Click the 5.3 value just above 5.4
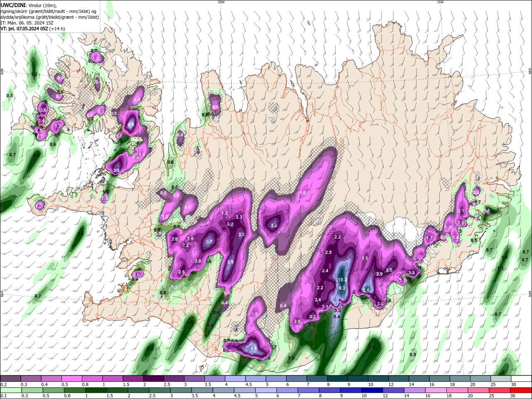The image size is (532, 399). (x=337, y=310)
